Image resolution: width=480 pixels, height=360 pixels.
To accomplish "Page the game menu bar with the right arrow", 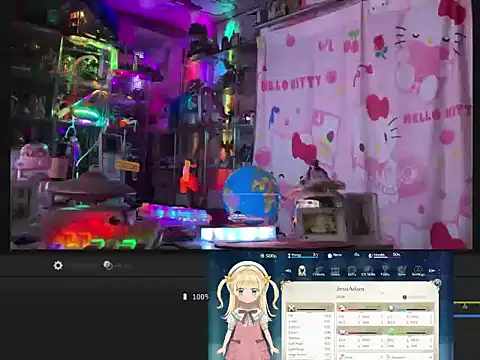I will 432,271.
